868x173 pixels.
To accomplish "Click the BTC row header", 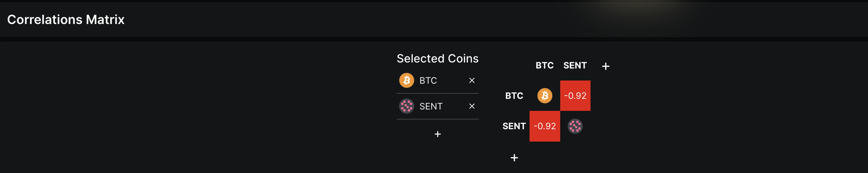I will coord(514,96).
